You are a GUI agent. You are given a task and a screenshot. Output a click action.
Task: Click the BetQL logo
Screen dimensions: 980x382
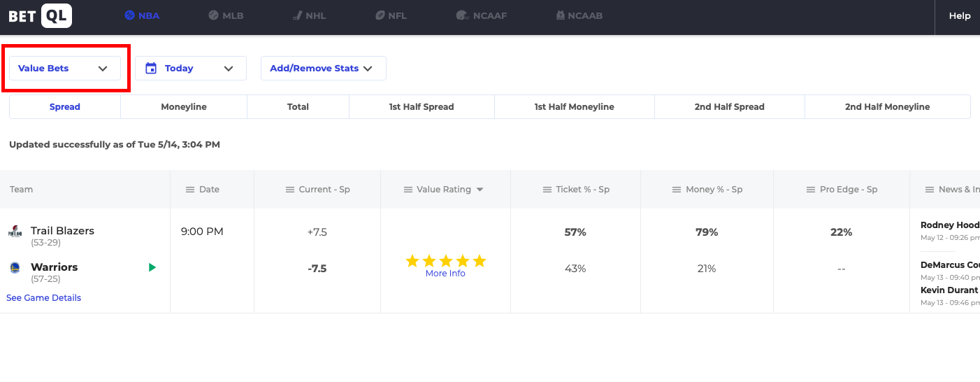(x=40, y=16)
